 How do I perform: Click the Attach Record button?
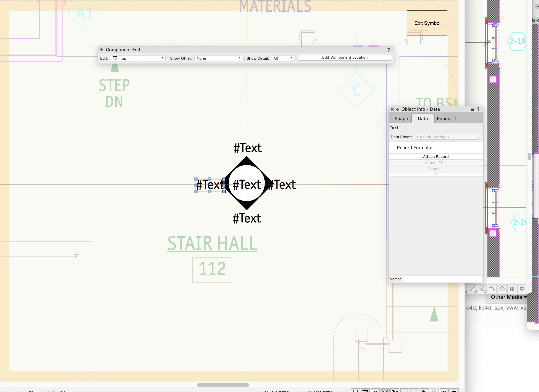(435, 156)
